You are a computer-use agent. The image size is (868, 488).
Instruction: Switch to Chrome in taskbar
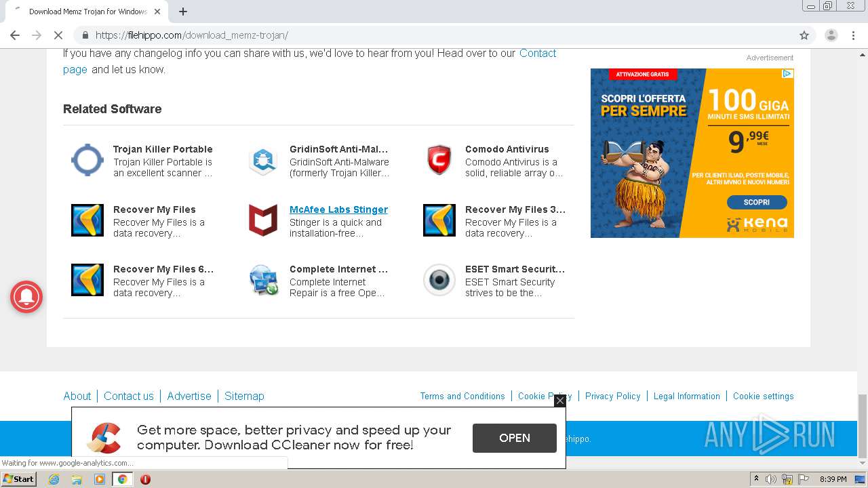[x=123, y=479]
